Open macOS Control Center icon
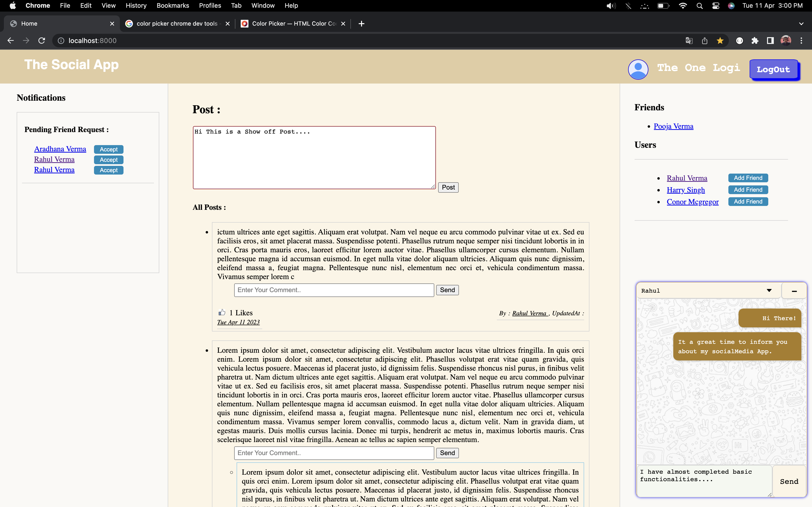The image size is (812, 507). 716,6
